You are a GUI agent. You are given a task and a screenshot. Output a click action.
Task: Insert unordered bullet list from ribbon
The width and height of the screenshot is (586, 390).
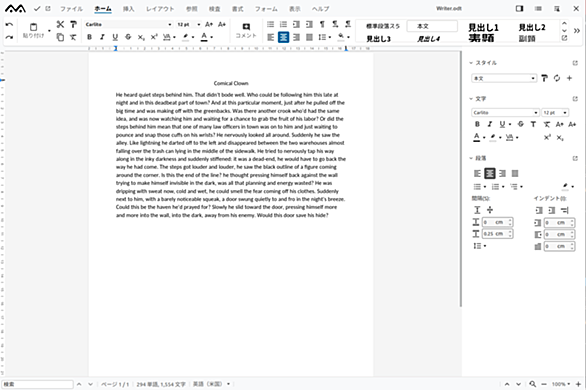(x=271, y=25)
